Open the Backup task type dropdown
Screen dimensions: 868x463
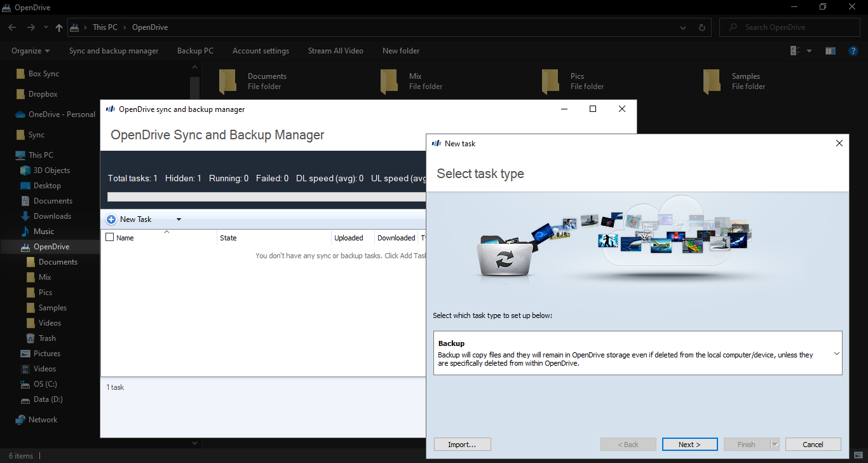click(836, 354)
